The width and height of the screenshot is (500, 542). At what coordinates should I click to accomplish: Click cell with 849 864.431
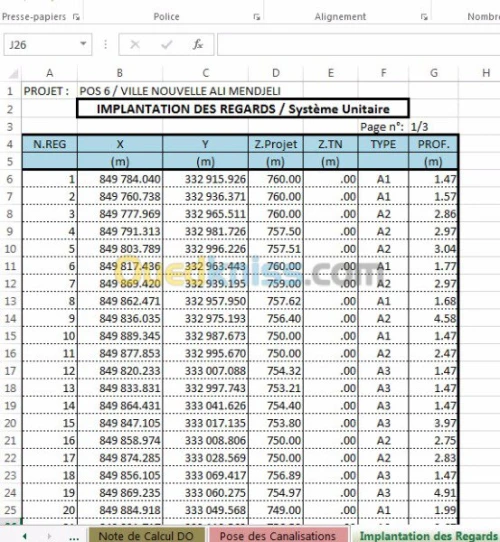point(120,406)
